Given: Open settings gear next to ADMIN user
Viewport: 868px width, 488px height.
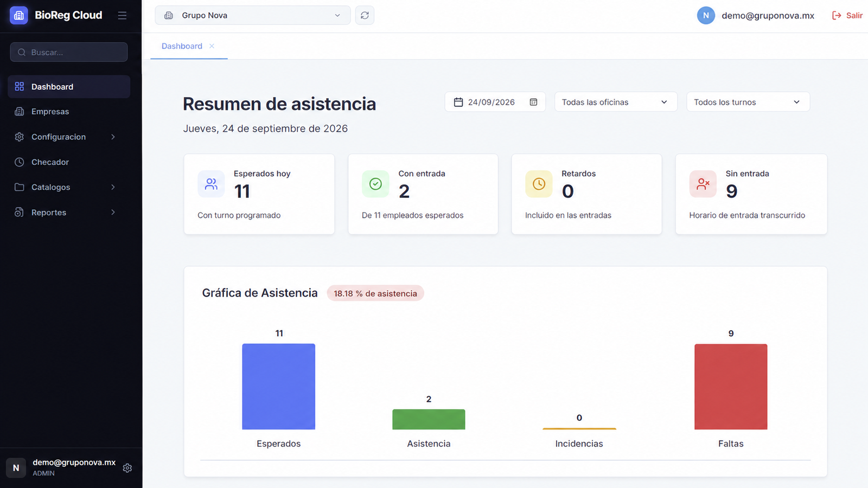Looking at the screenshot, I should click(127, 468).
